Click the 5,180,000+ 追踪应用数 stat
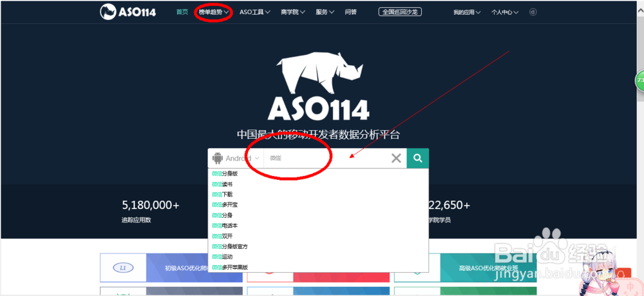644x296 pixels. 151,212
